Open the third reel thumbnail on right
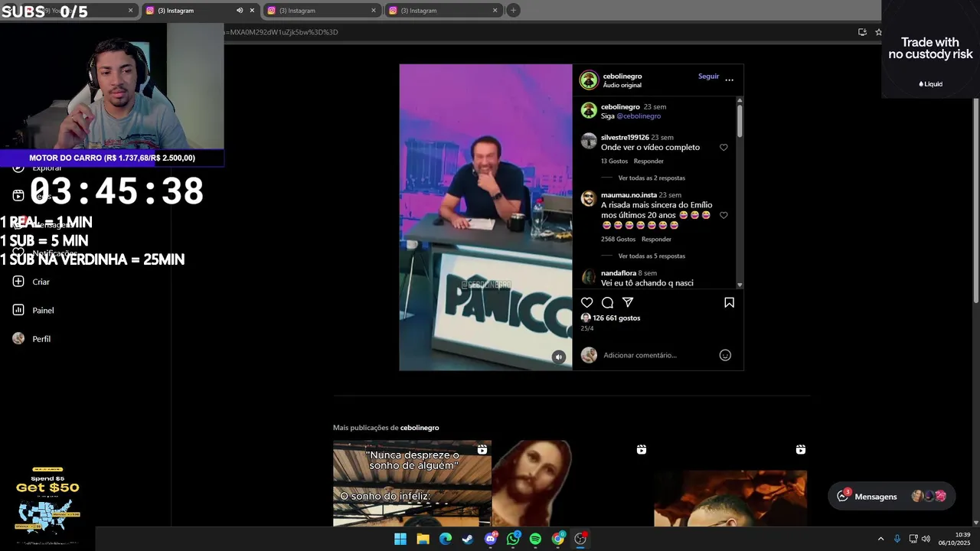This screenshot has width=980, height=551. click(730, 483)
